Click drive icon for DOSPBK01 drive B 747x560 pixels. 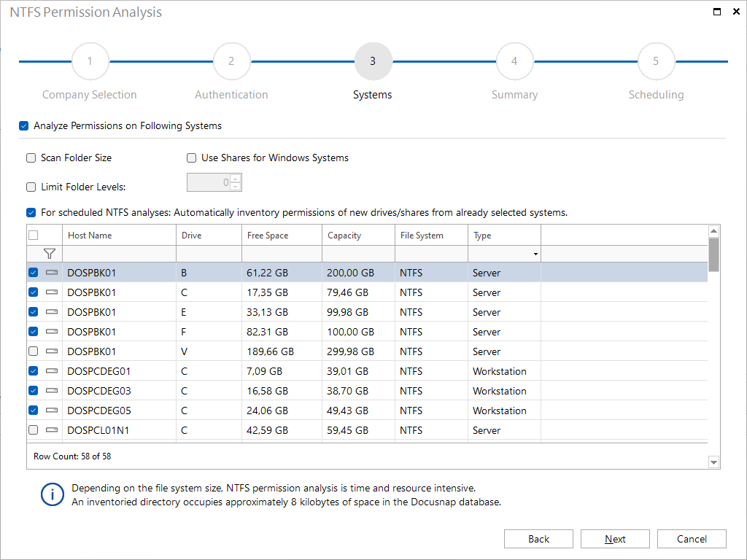coord(52,273)
